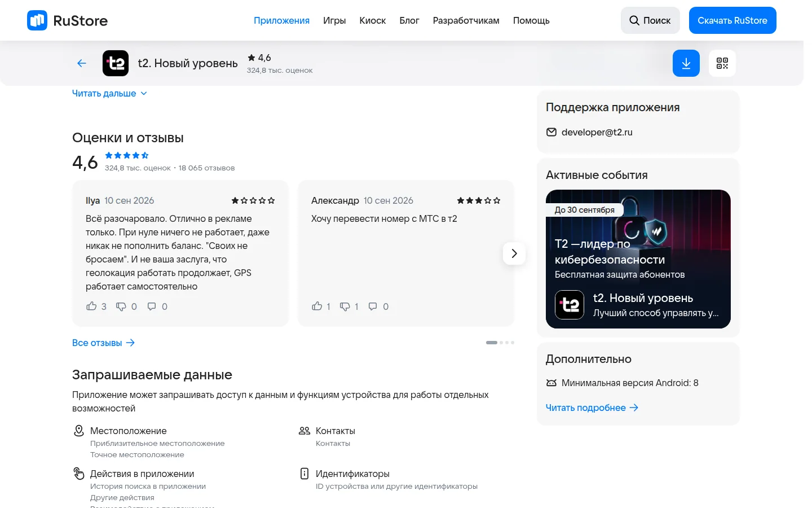Open the Блог tab
The image size is (812, 508).
(x=409, y=20)
